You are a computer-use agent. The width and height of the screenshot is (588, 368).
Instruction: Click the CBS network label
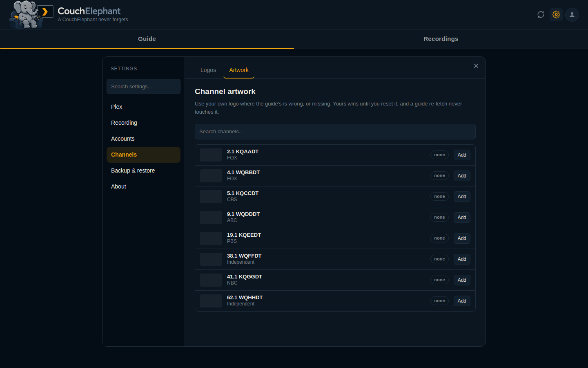tap(232, 200)
